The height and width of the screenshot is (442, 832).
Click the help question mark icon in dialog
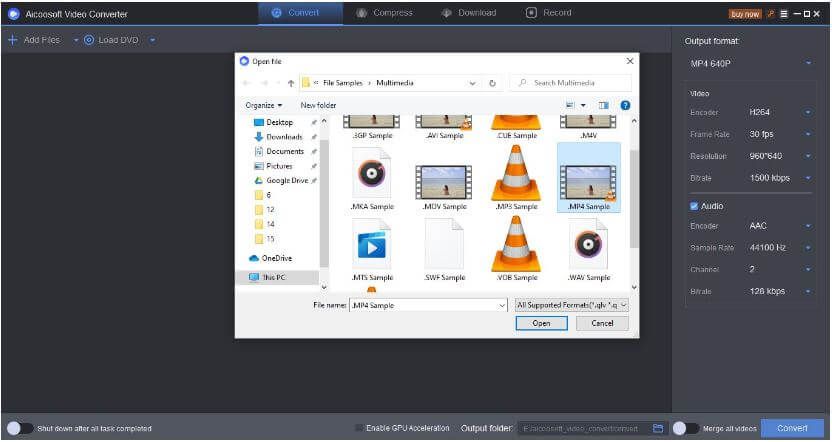pos(625,106)
